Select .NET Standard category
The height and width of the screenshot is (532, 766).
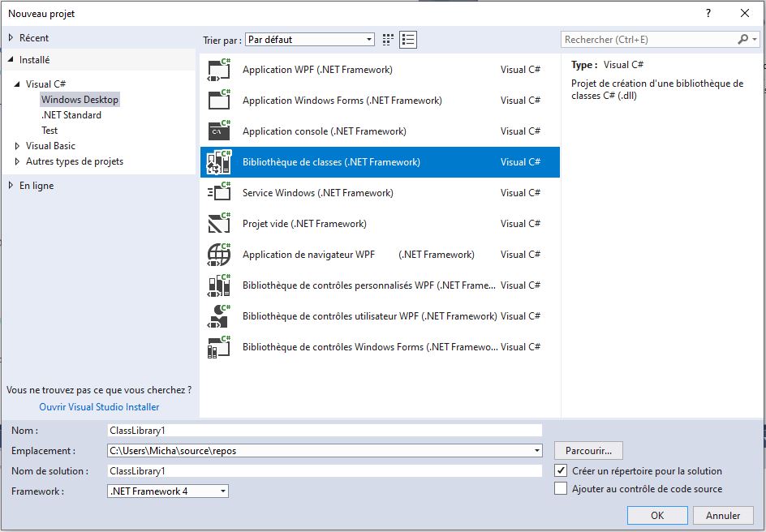[71, 115]
